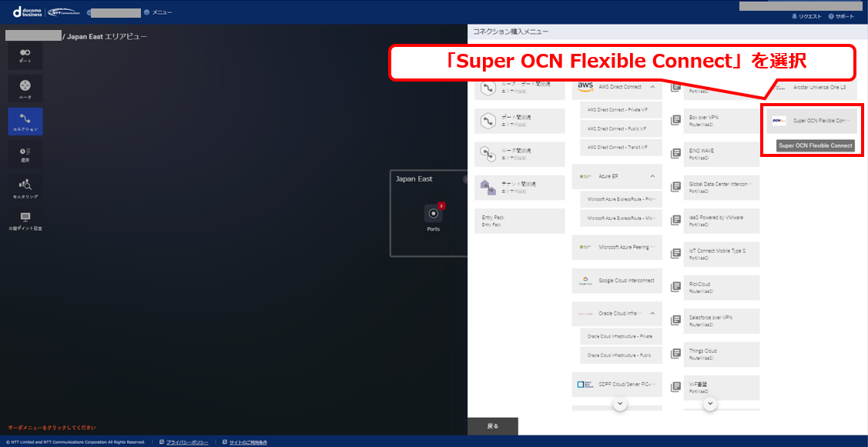The image size is (868, 447).
Task: Select the コネクション sidebar icon
Action: coord(25,122)
